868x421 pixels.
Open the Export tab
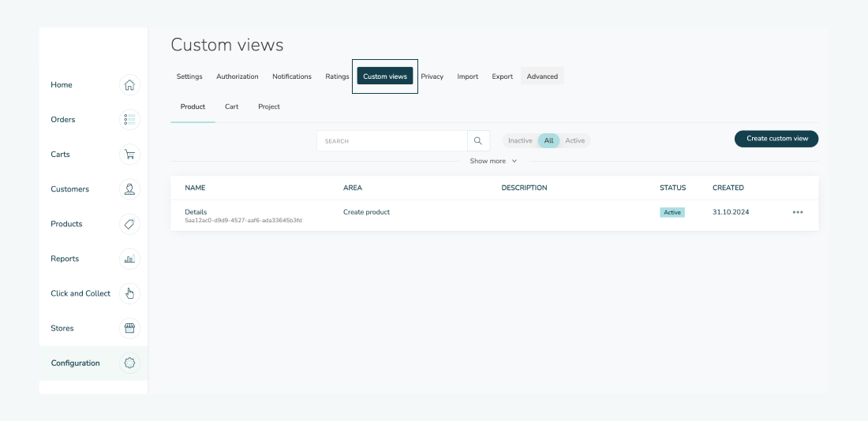point(502,76)
